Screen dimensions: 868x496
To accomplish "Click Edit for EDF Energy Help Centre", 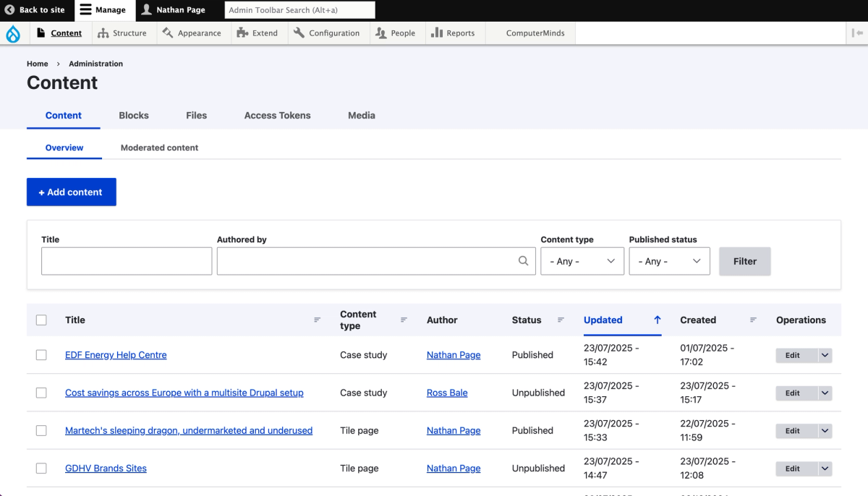I will pos(796,355).
